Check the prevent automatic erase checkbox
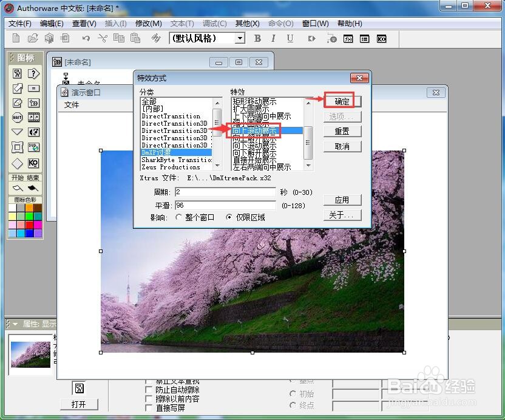Viewport: 505px width, 420px height. click(149, 390)
